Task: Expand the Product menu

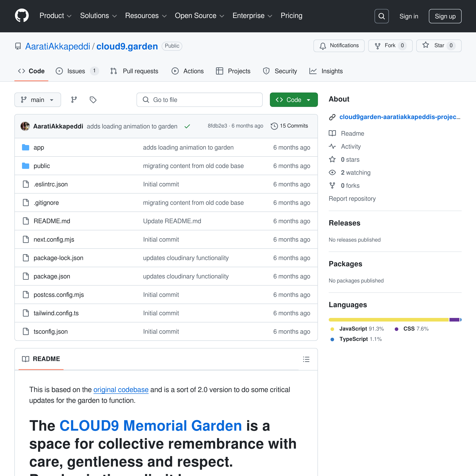Action: tap(55, 16)
